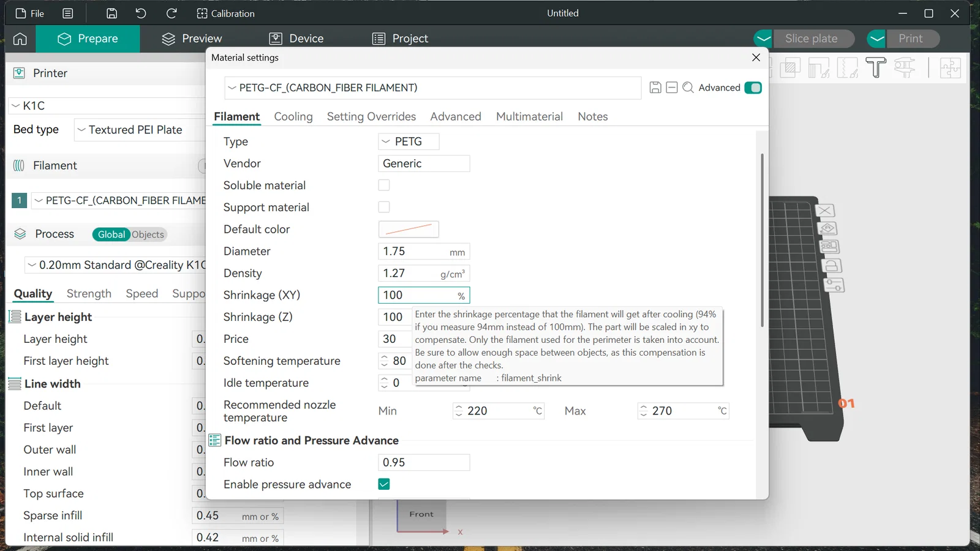Click the Vendor input field
Image resolution: width=980 pixels, height=551 pixels.
click(424, 163)
